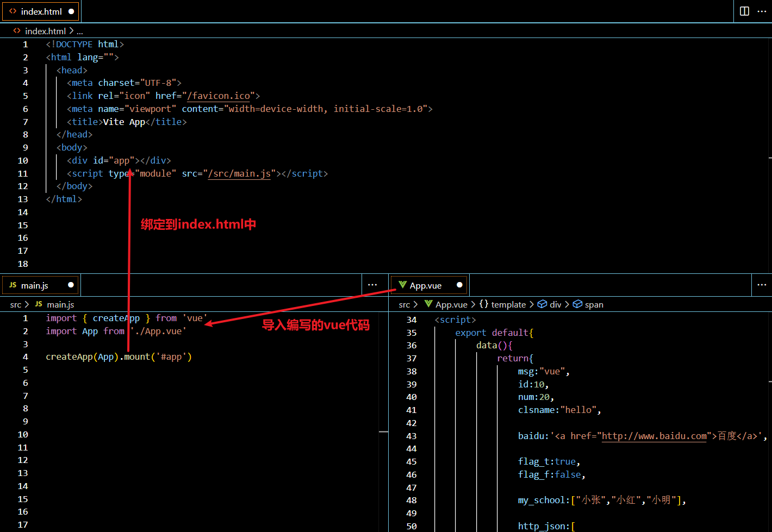This screenshot has height=532, width=772.
Task: Open the http://www.baidu.com link
Action: pos(655,436)
